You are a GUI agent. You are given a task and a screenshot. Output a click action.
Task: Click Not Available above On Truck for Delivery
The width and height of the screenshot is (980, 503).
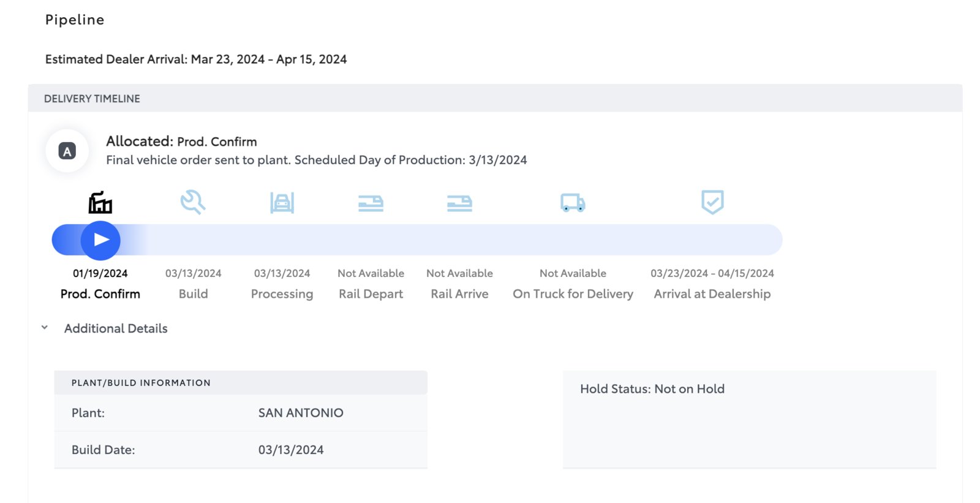(573, 273)
